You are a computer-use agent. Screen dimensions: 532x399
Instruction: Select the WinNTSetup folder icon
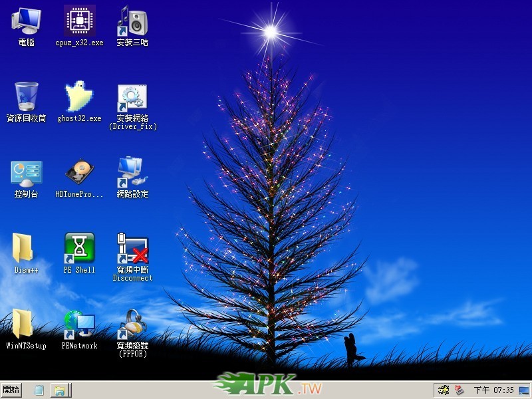pos(23,324)
